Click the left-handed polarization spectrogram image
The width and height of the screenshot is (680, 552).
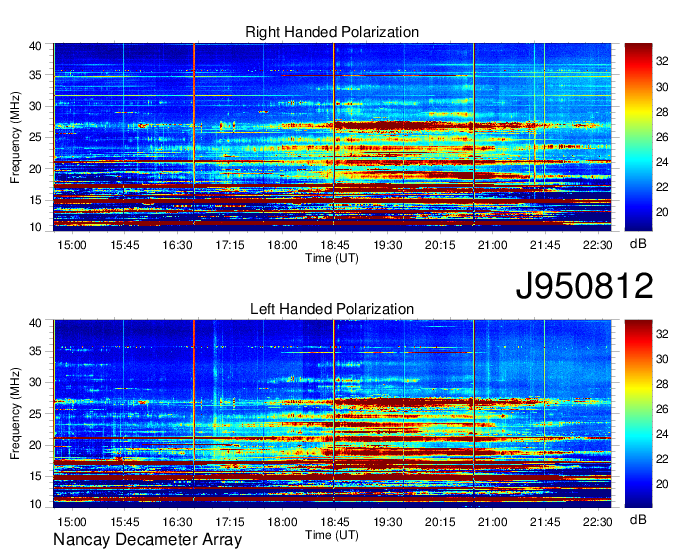(x=332, y=412)
